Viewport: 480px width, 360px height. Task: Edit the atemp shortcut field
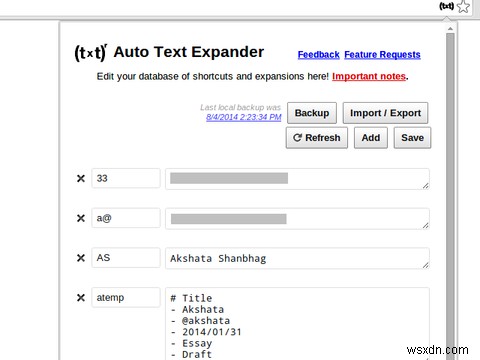pyautogui.click(x=126, y=297)
